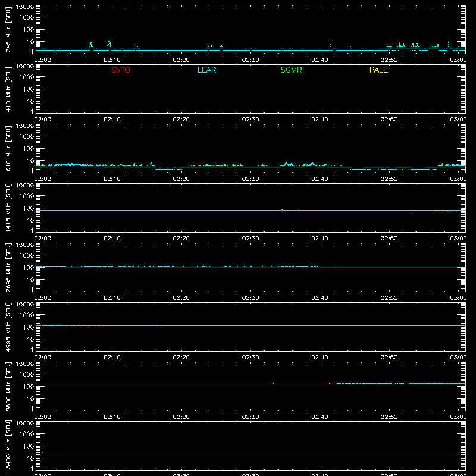Screen dimensions: 476x476
Task: Click 02:20 tick label below the 410 MHz plot
Action: point(181,120)
